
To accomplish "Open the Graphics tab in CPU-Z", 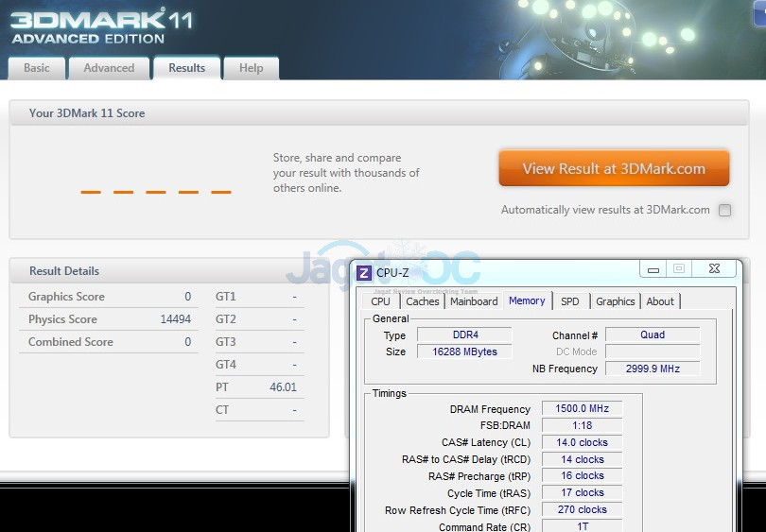I will click(x=615, y=301).
